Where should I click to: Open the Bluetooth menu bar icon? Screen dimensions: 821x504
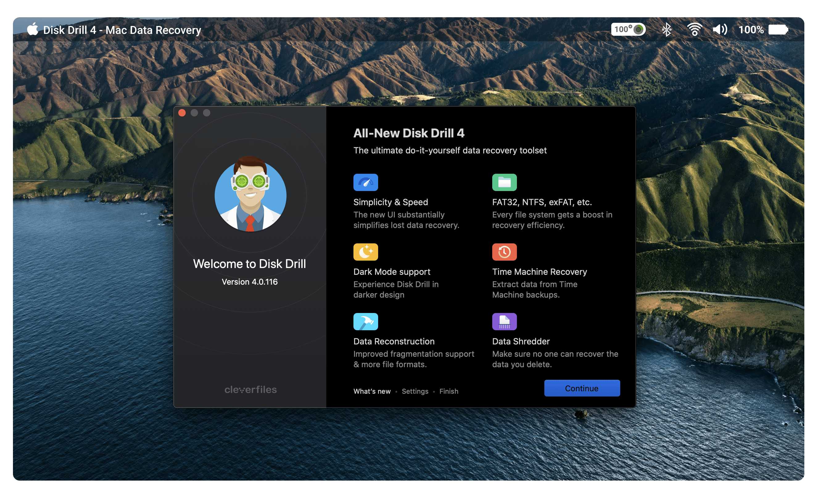(x=667, y=29)
